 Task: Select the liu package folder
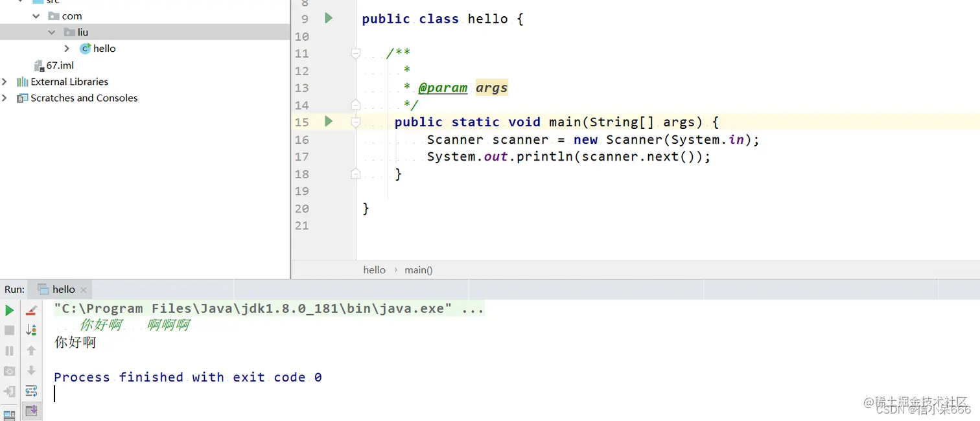point(83,32)
